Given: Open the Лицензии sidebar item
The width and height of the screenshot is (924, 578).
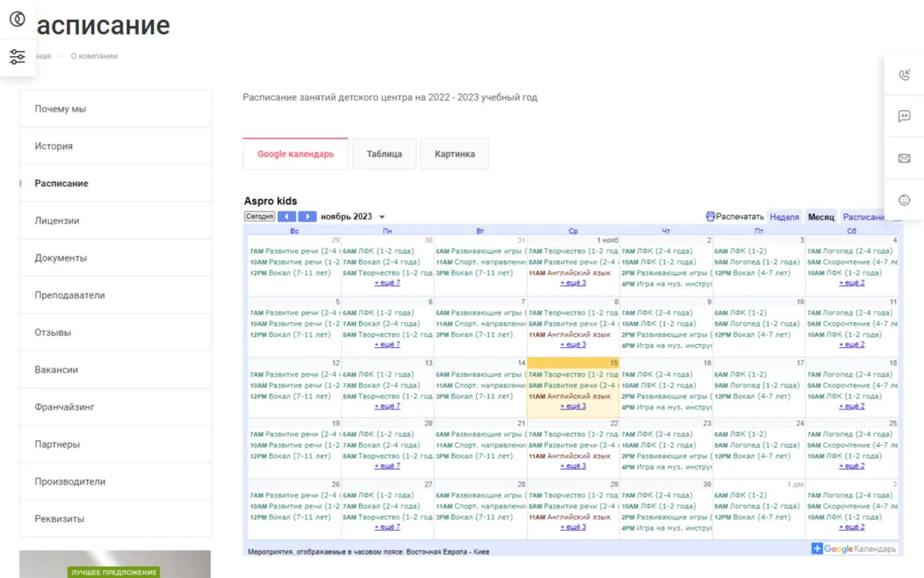Looking at the screenshot, I should click(116, 221).
